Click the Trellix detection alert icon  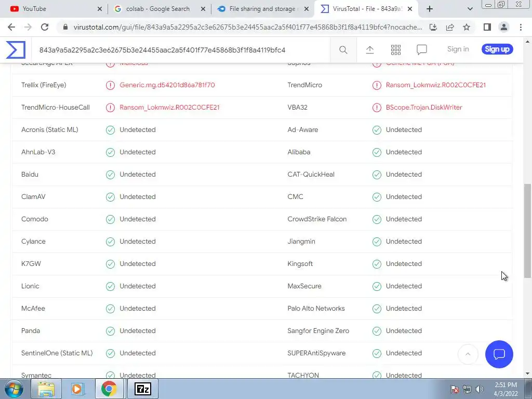point(110,85)
